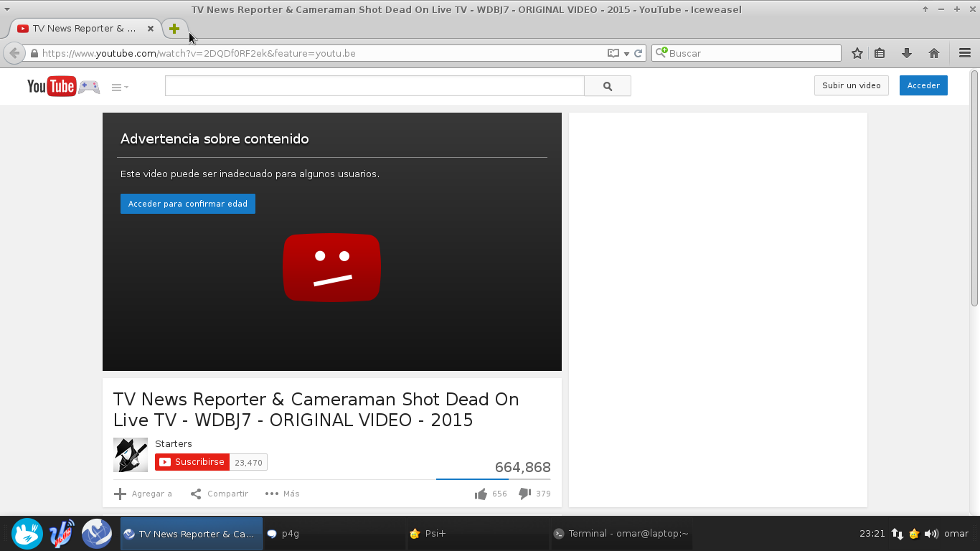Click the volume speaker tray icon
980x551 pixels.
(931, 534)
